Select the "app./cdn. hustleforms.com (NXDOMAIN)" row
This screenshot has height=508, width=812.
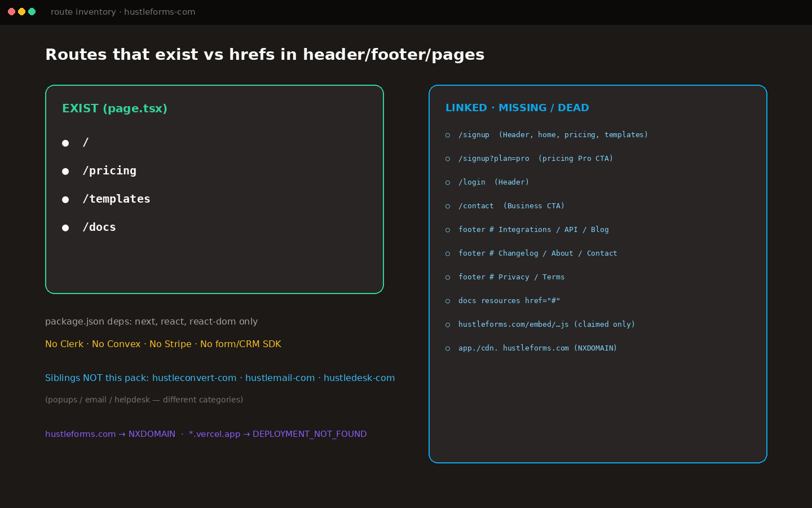pos(531,348)
